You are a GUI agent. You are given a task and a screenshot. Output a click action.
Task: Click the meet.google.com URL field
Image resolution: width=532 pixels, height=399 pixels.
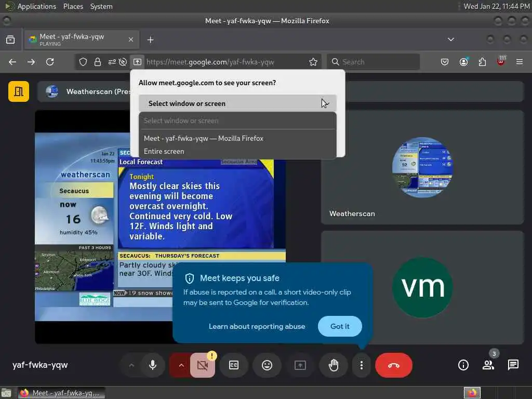tap(210, 62)
